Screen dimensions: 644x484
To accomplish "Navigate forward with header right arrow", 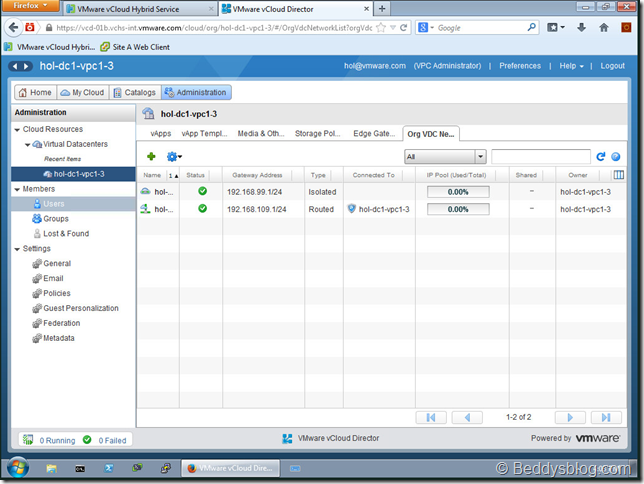I will [x=26, y=66].
